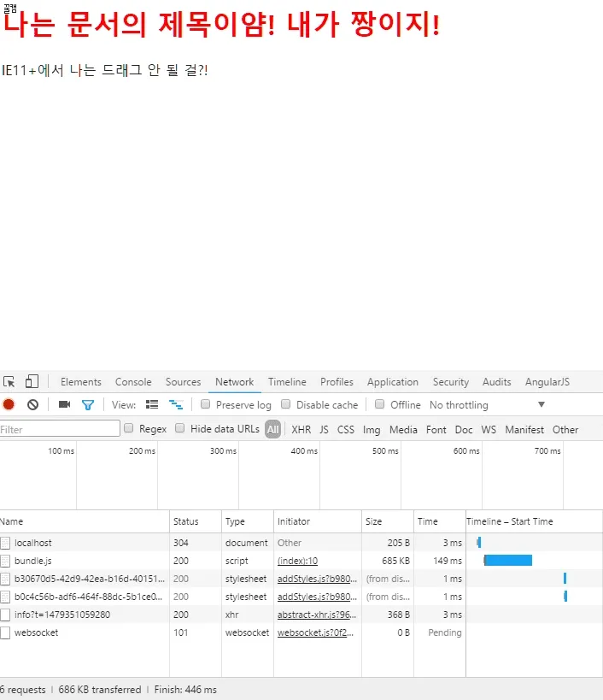Filter requests by CSS
603x700 pixels.
346,430
